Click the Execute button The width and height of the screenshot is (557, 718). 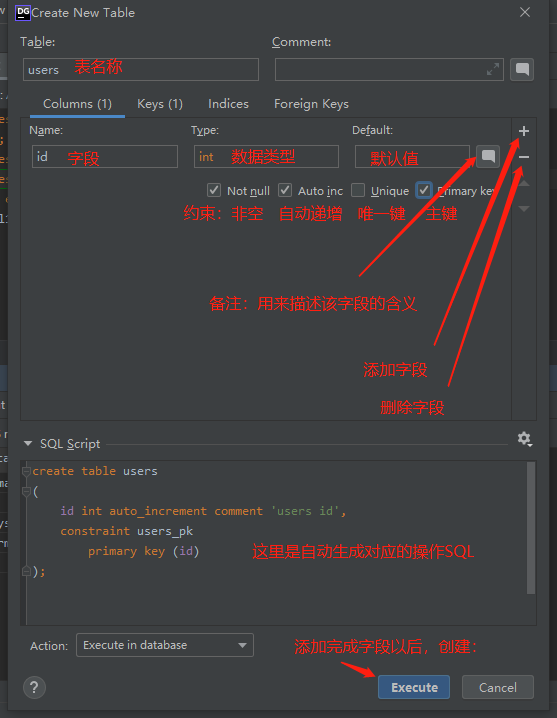point(414,687)
